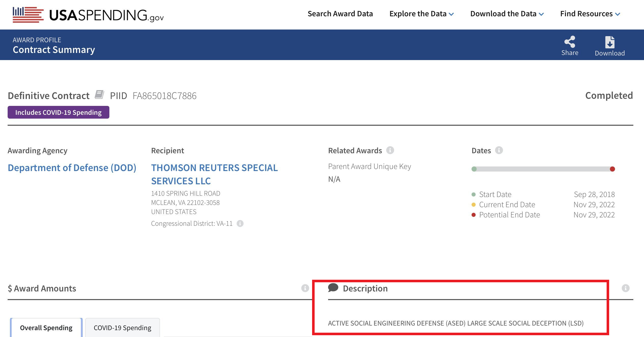Click the Includes COVID-19 Spending badge
Viewport: 644px width, 337px height.
point(58,112)
